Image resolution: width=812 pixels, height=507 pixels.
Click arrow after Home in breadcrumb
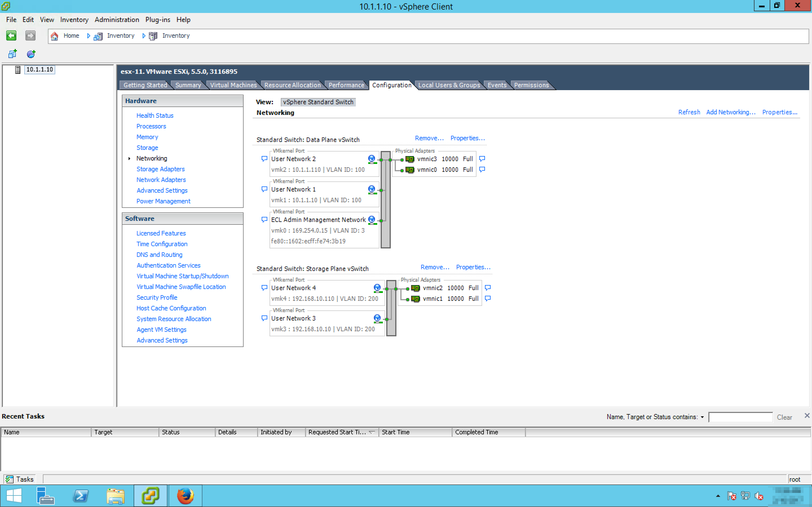pyautogui.click(x=89, y=36)
